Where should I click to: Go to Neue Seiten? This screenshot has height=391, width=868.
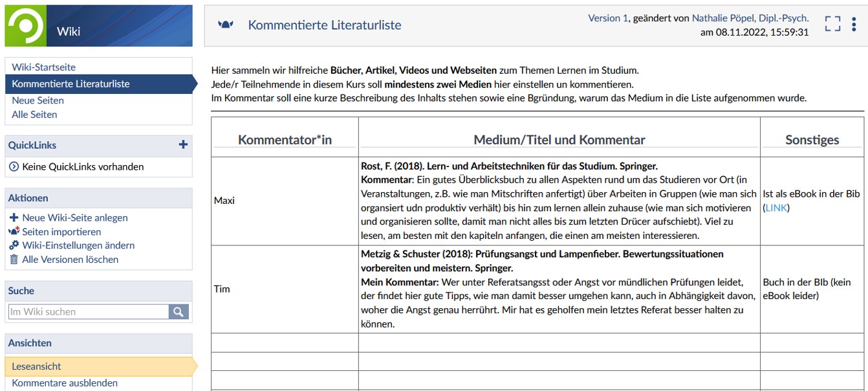38,100
